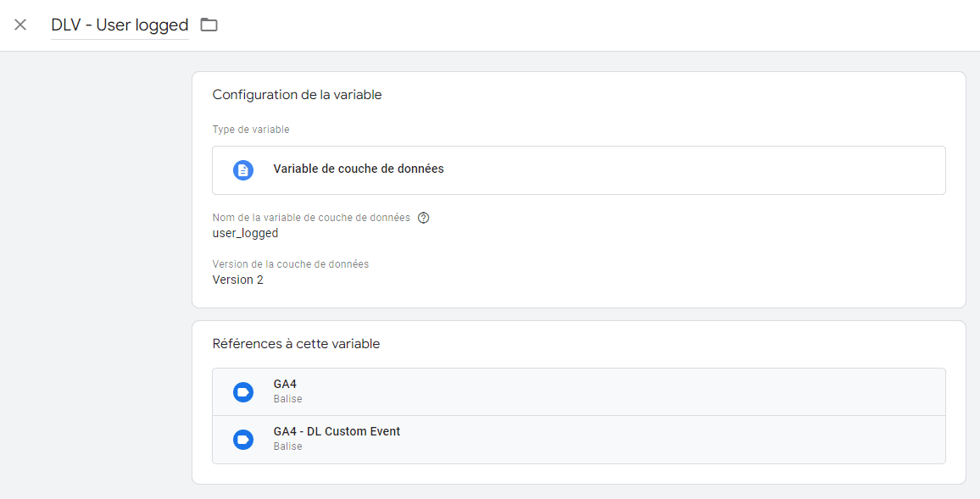Select the Variable de couche de données type row
980x499 pixels.
click(579, 170)
